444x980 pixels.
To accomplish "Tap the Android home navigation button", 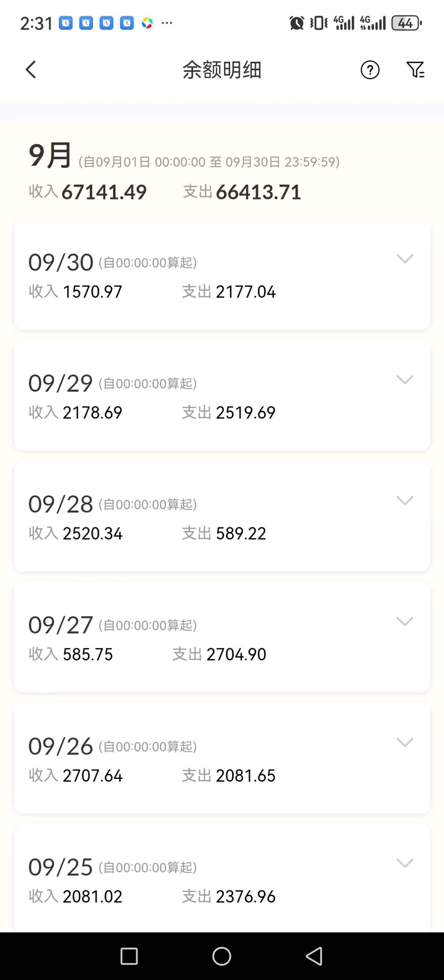I will coord(222,956).
